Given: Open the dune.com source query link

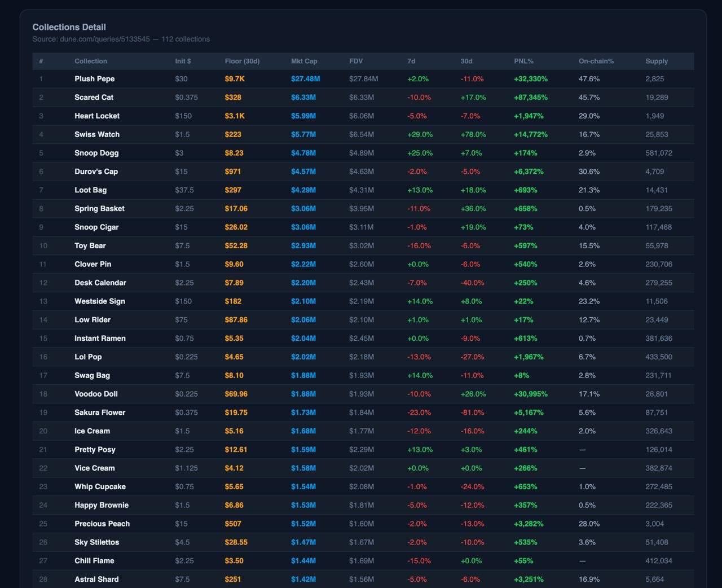Looking at the screenshot, I should point(105,39).
